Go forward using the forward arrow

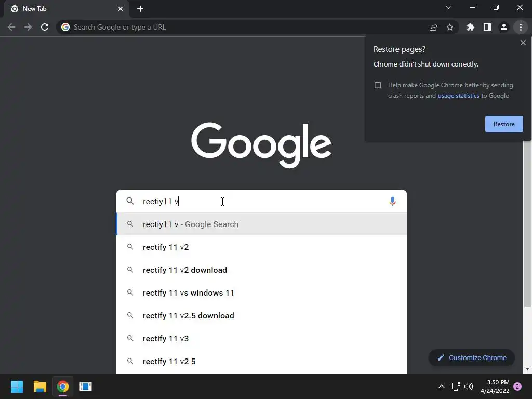(x=28, y=27)
